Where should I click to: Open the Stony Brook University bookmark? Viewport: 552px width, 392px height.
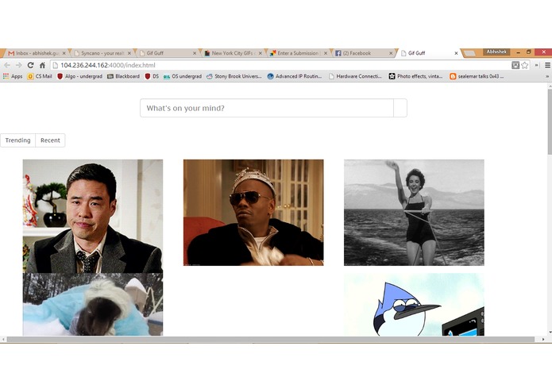[234, 76]
